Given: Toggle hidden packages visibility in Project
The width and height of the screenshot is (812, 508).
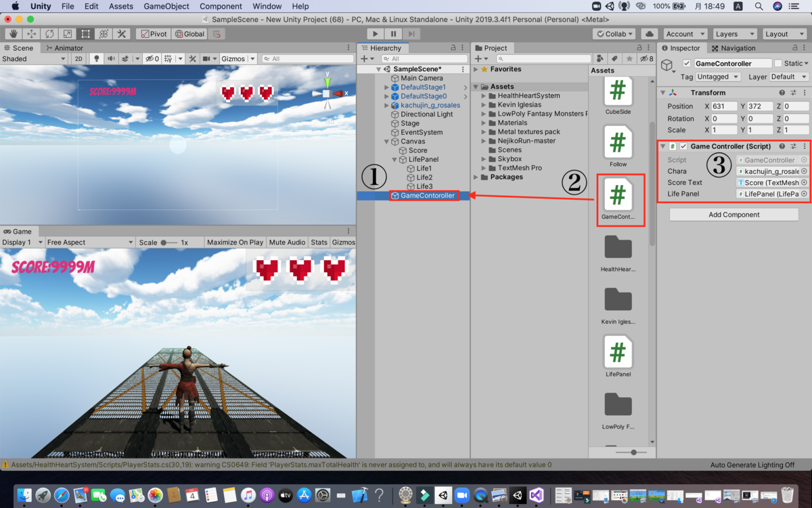Looking at the screenshot, I should coord(647,59).
